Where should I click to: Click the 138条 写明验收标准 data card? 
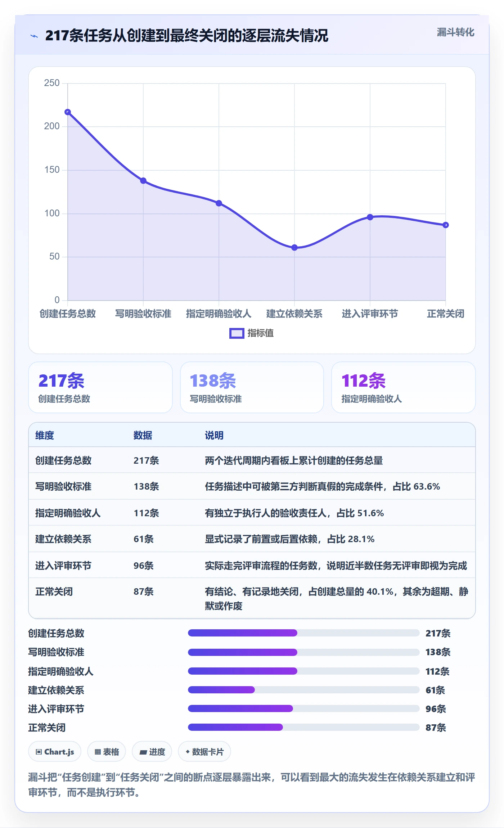pyautogui.click(x=252, y=387)
